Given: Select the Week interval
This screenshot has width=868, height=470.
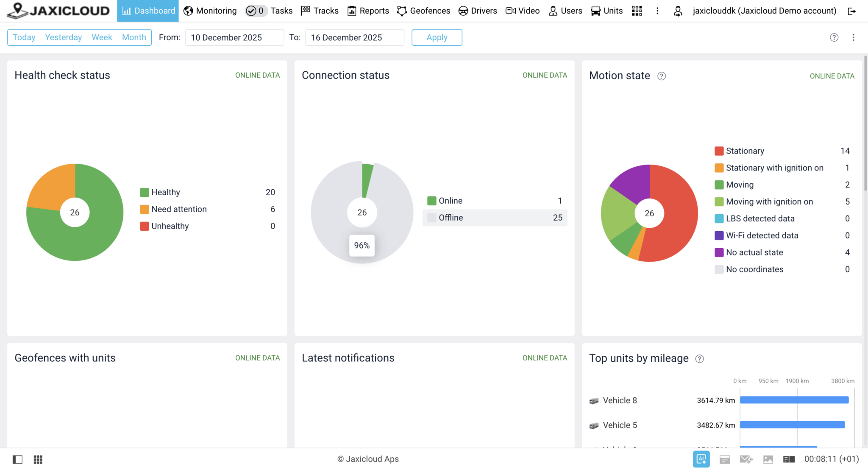Looking at the screenshot, I should (x=102, y=37).
